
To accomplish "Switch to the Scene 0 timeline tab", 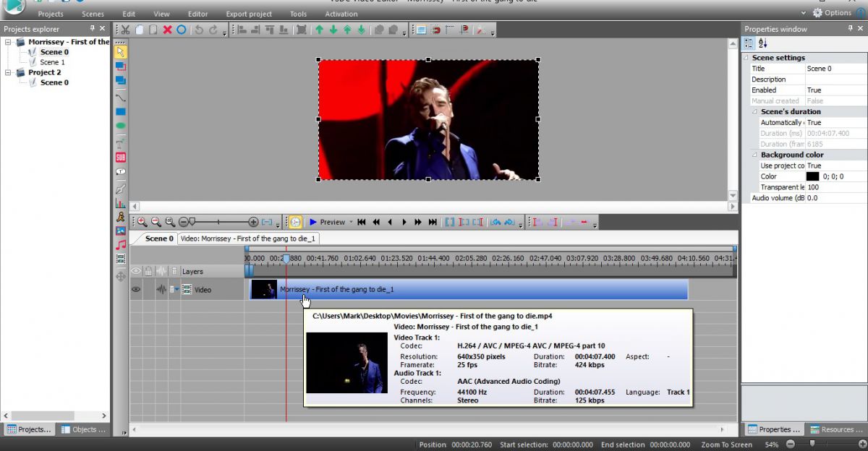I will coord(159,239).
